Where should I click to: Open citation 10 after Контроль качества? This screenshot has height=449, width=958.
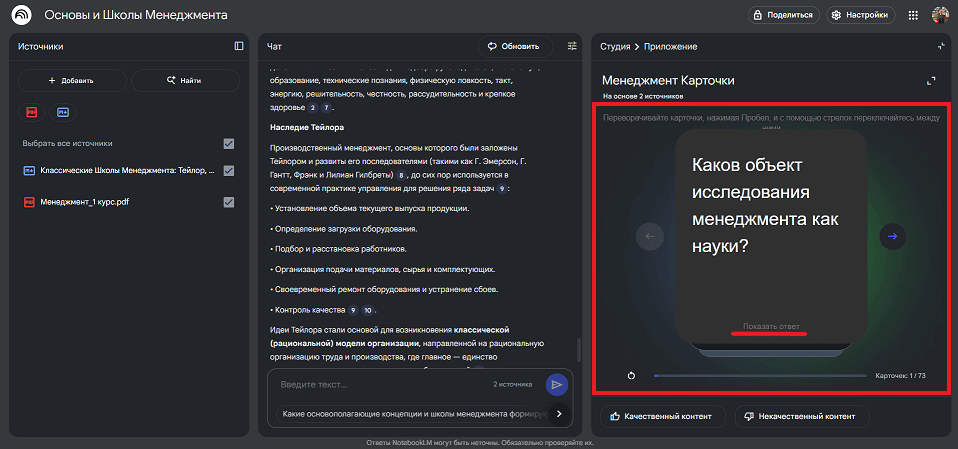pos(367,310)
